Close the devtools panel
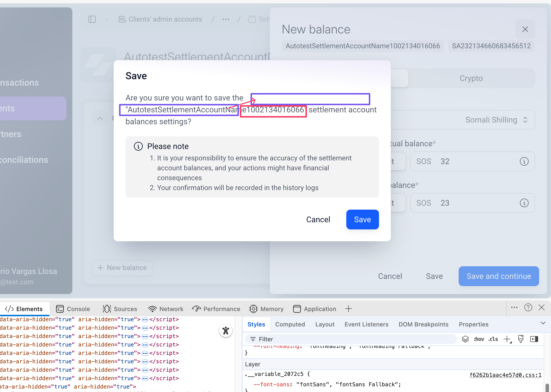Screen dimensions: 551x392 542,307
